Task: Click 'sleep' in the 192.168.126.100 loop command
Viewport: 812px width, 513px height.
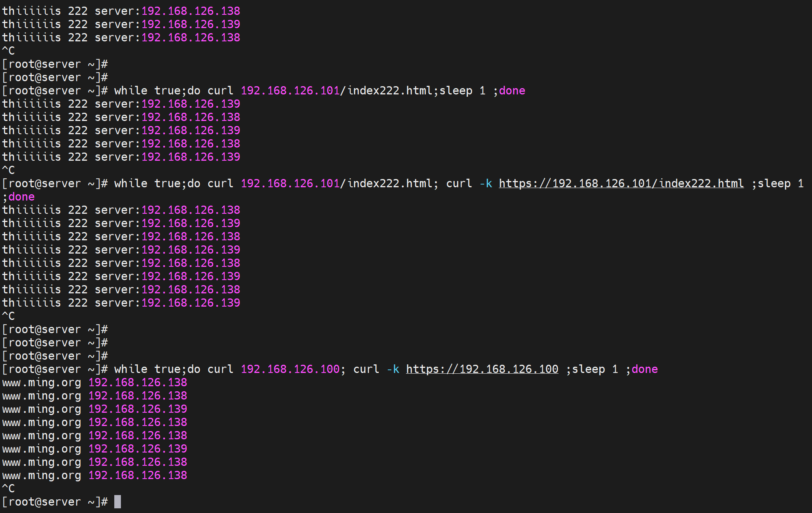Action: tap(588, 369)
